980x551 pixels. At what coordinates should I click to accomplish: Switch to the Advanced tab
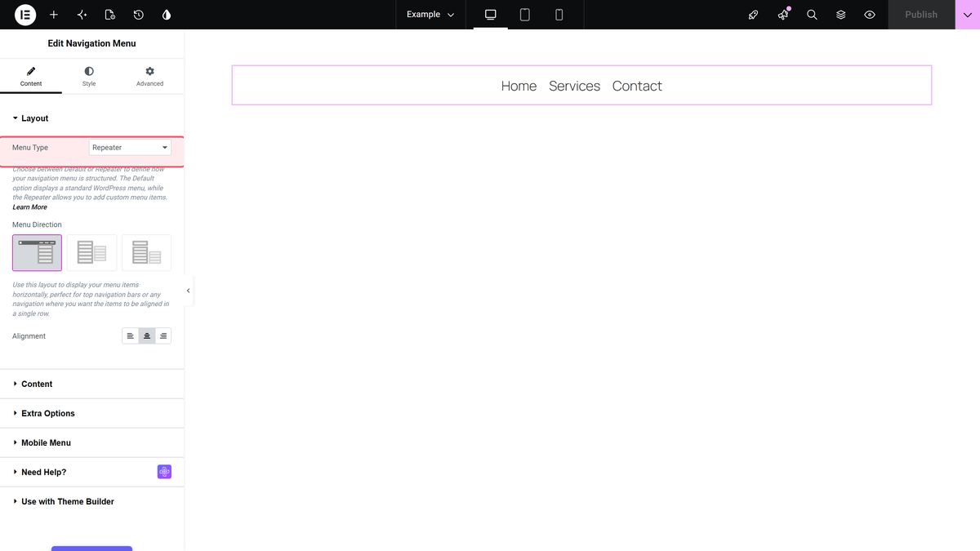149,77
